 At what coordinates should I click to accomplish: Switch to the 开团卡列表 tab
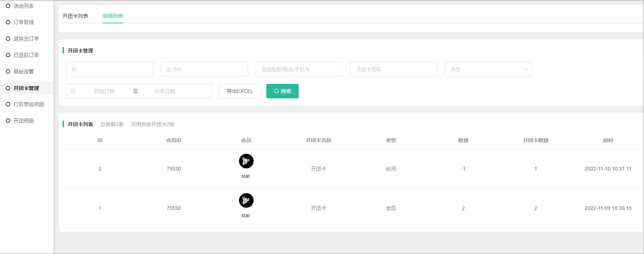[75, 16]
